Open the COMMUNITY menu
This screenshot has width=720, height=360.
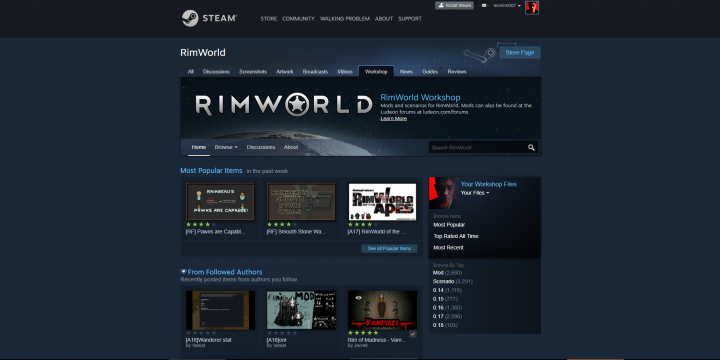298,19
